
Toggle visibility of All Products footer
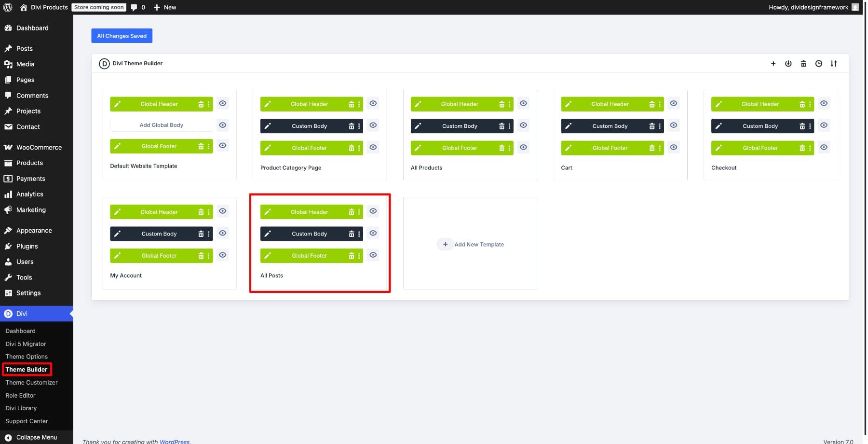click(523, 147)
